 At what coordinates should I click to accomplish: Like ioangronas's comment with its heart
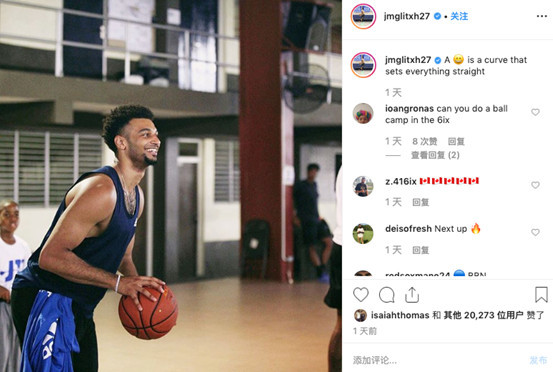535,112
